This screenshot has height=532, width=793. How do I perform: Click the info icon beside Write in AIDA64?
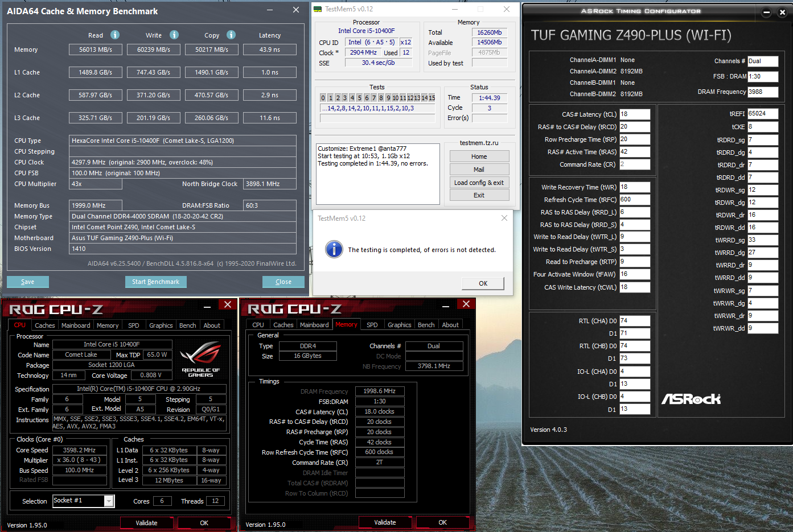coord(174,35)
